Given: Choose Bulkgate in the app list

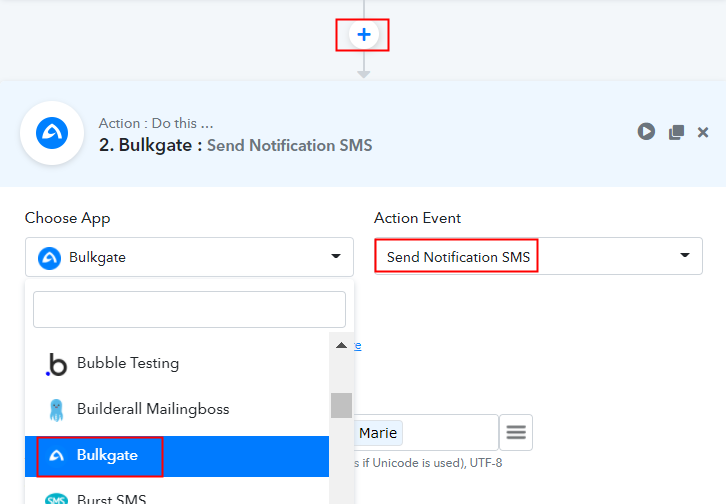Looking at the screenshot, I should 177,456.
